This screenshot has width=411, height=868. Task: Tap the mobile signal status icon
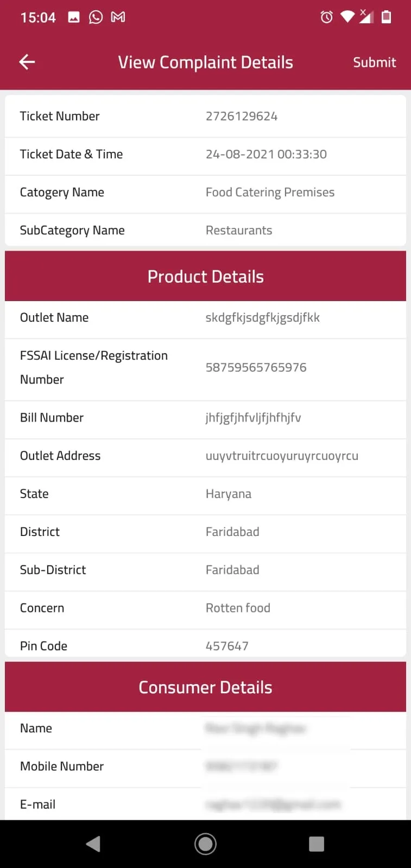tap(368, 17)
